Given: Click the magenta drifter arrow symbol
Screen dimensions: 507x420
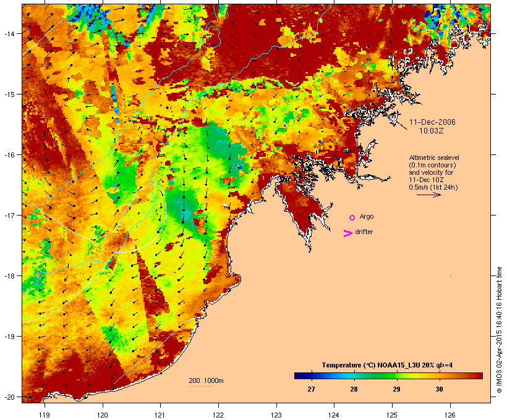Looking at the screenshot, I should tap(347, 233).
